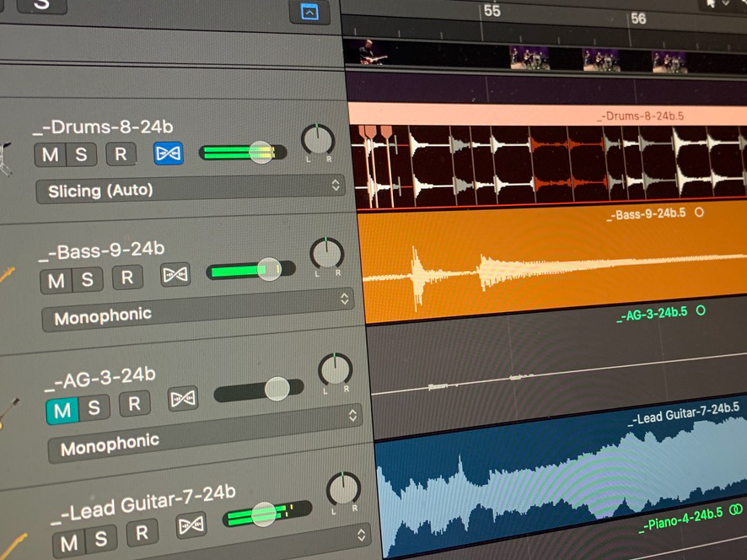Solo the Drums-8-24b track
This screenshot has height=560, width=747.
[80, 154]
